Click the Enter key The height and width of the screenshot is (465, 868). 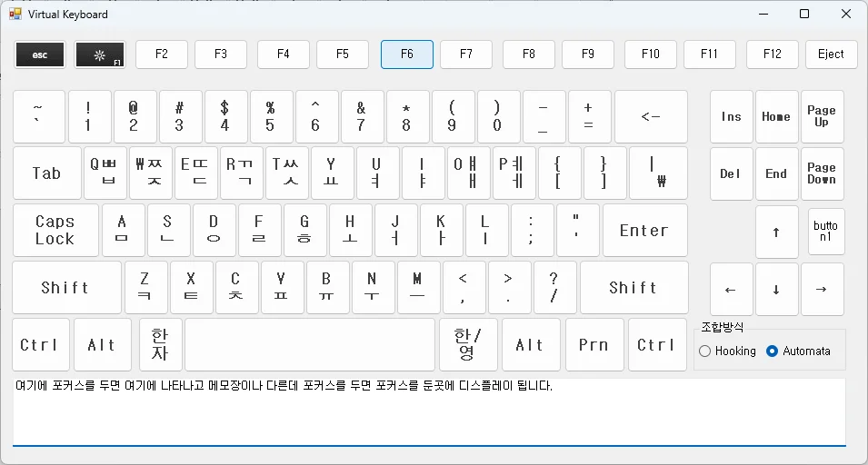(645, 230)
